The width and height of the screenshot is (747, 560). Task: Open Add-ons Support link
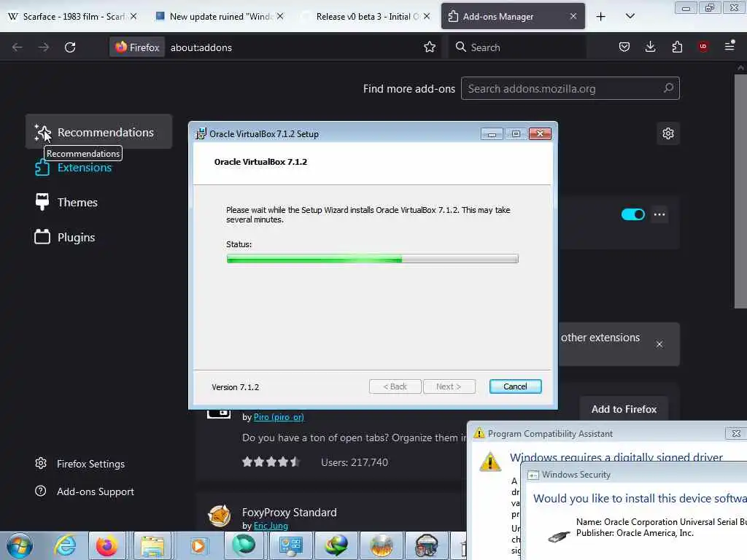pyautogui.click(x=96, y=491)
